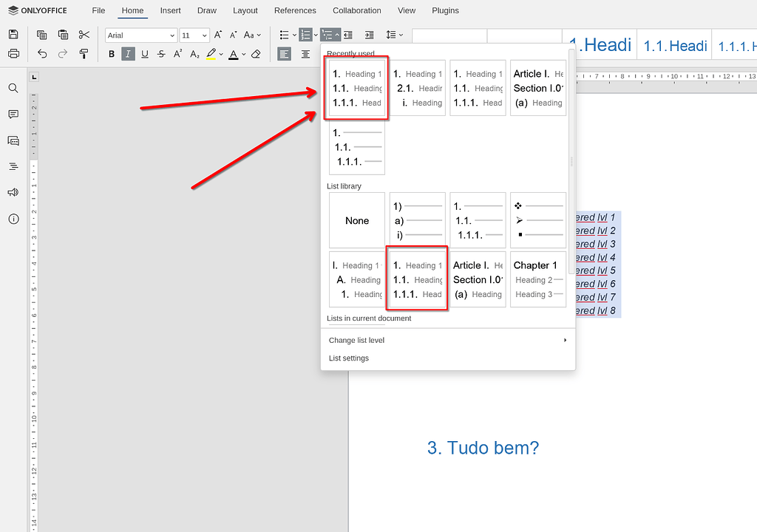757x532 pixels.
Task: Click the Print icon
Action: (x=13, y=54)
